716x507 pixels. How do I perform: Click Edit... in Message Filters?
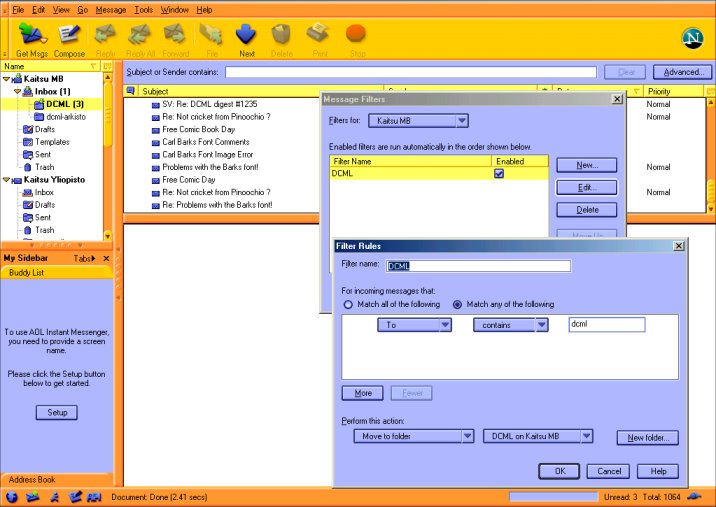(x=587, y=187)
